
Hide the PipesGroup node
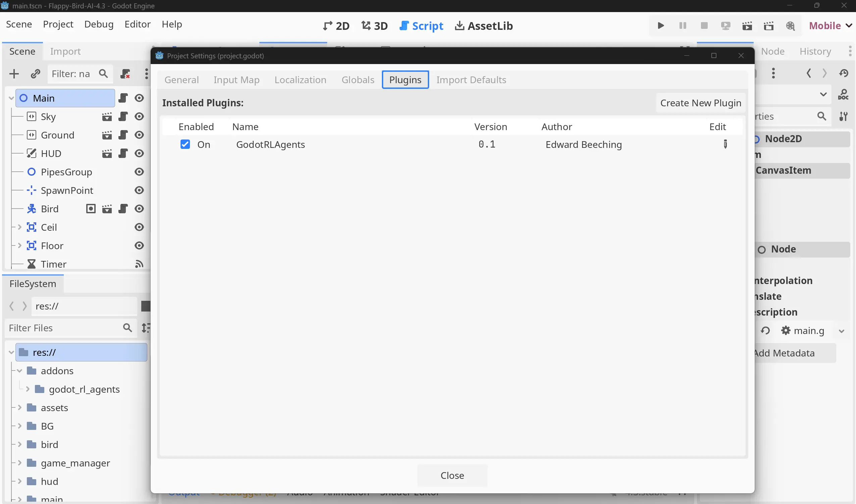point(139,172)
